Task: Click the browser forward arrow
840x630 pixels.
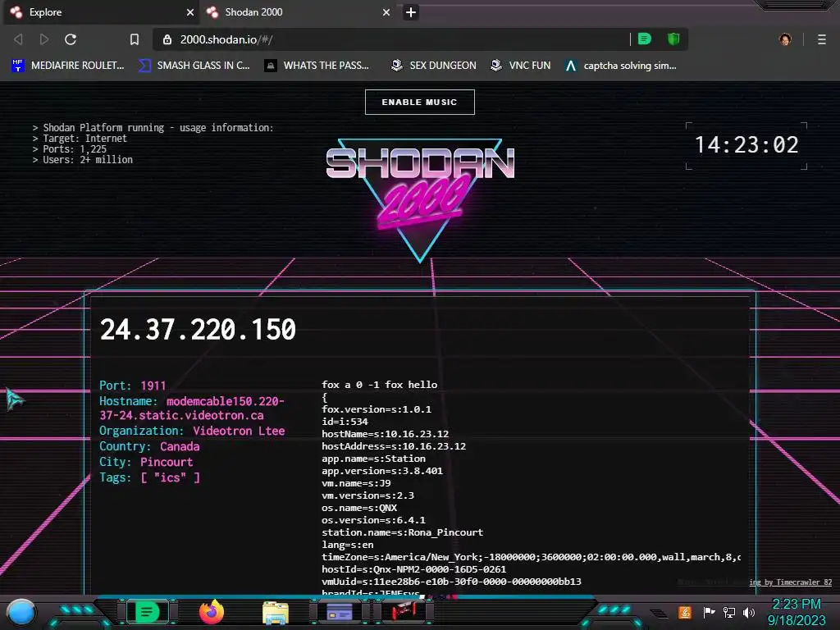Action: point(44,39)
